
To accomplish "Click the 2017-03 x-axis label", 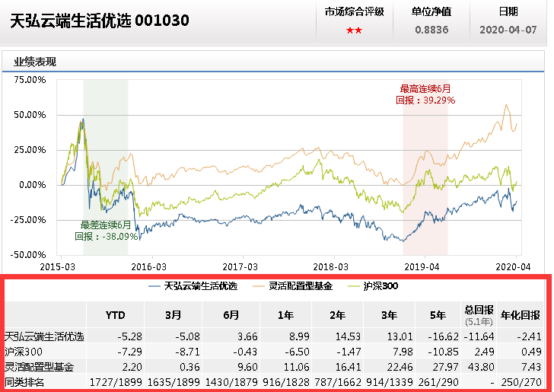I will pos(240,267).
